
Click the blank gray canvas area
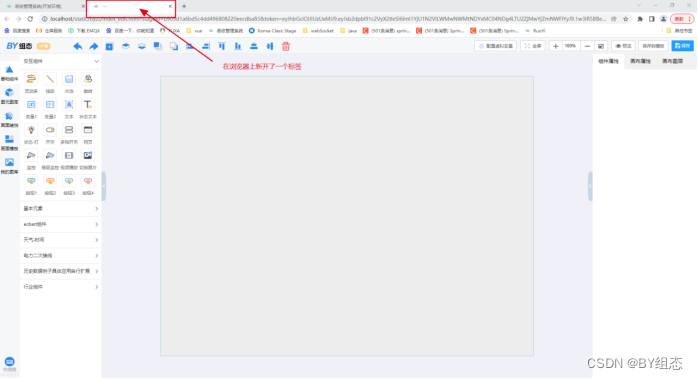coord(347,216)
